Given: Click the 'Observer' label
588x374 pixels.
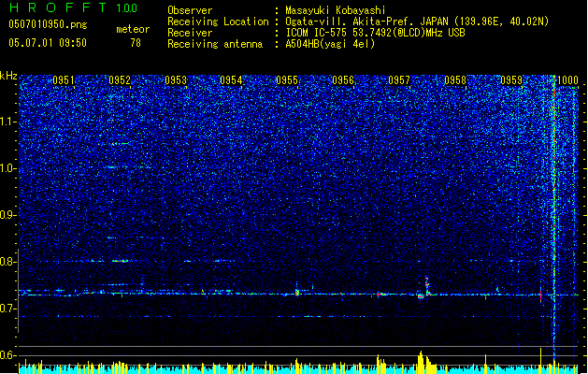Looking at the screenshot, I should point(190,10).
